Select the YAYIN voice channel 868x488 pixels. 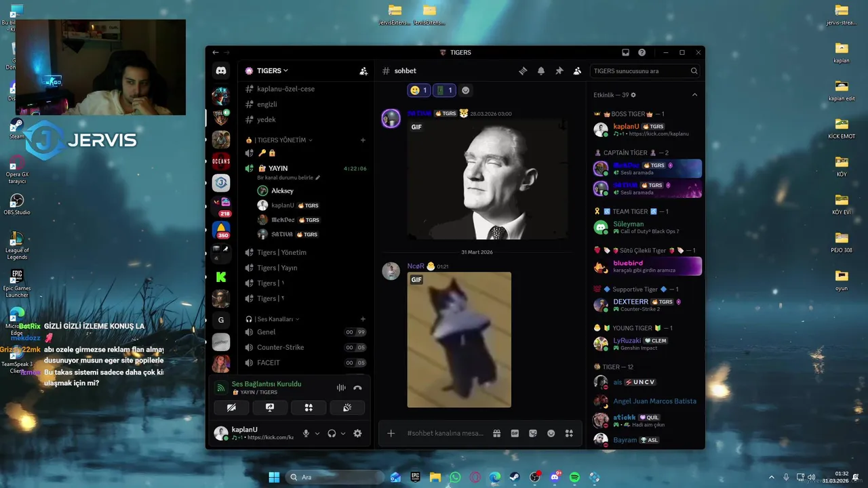point(305,168)
